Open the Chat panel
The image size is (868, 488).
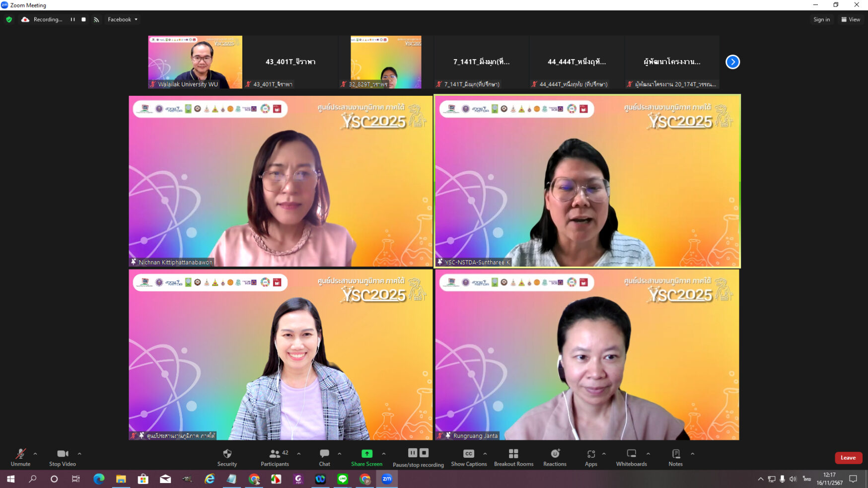324,454
